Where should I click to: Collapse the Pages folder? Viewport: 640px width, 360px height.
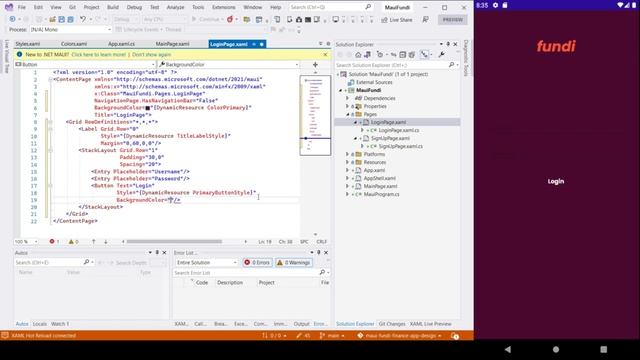tap(347, 114)
